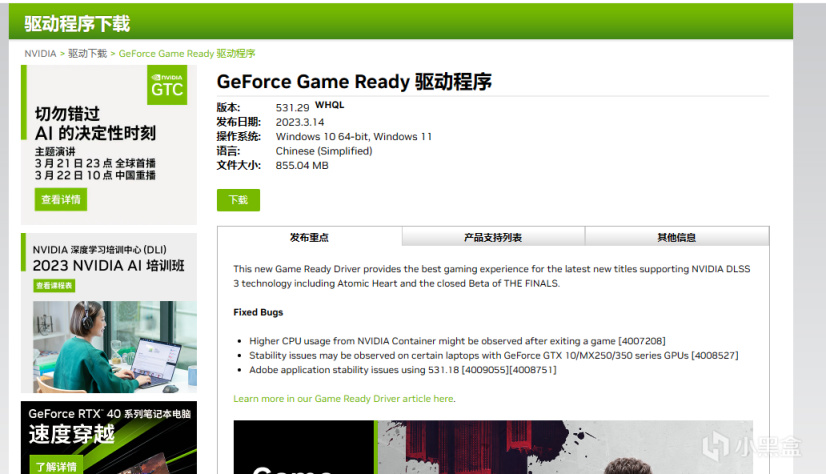Viewport: 826px width, 474px height.
Task: Follow the NVIDIA breadcrumb link
Action: click(40, 54)
